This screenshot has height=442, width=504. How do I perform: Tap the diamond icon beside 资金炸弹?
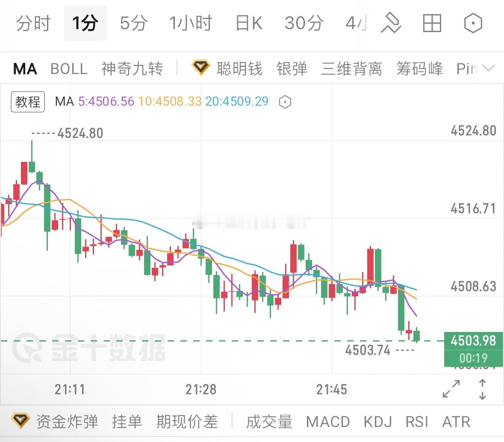[21, 421]
